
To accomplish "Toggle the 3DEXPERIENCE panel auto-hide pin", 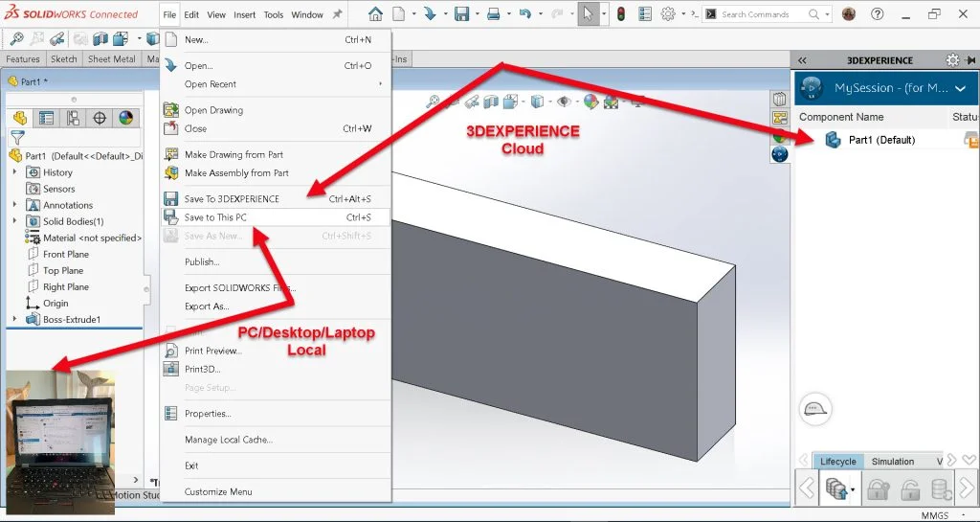I will (969, 60).
